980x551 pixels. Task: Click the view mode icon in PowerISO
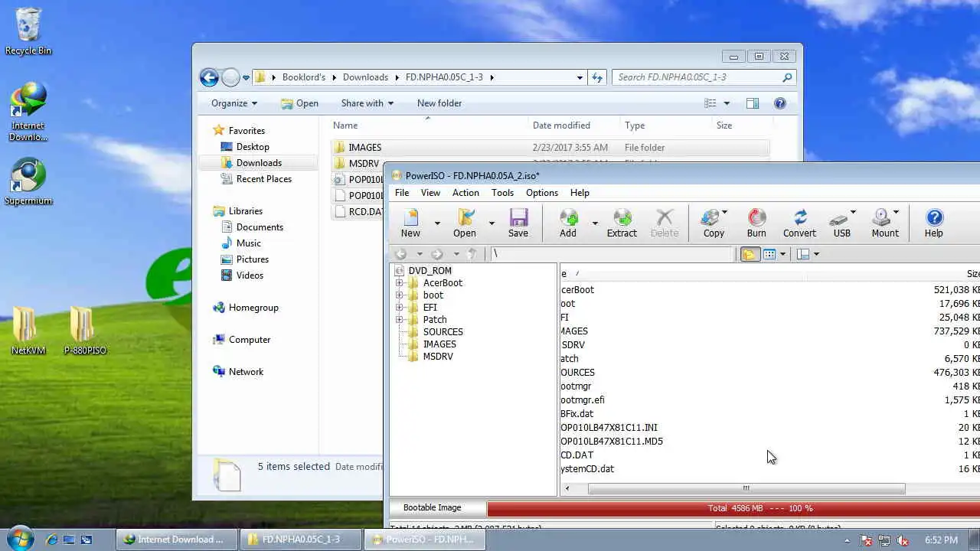pos(770,254)
